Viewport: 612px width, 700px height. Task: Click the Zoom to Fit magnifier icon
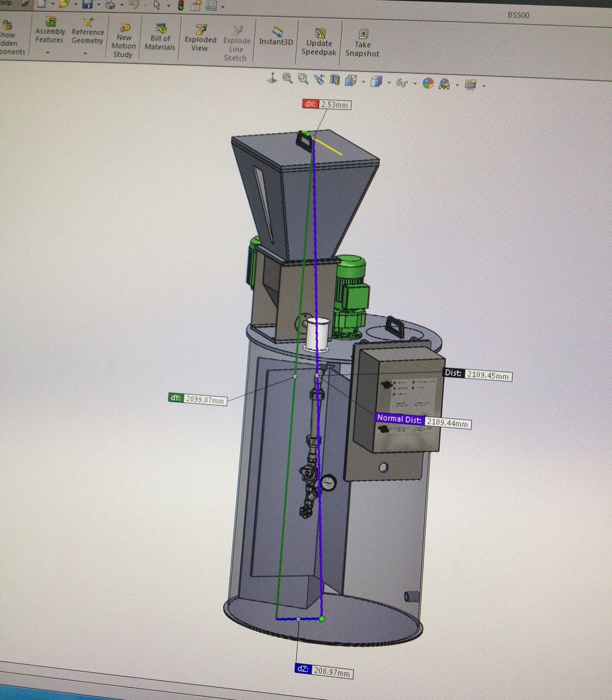coord(287,79)
